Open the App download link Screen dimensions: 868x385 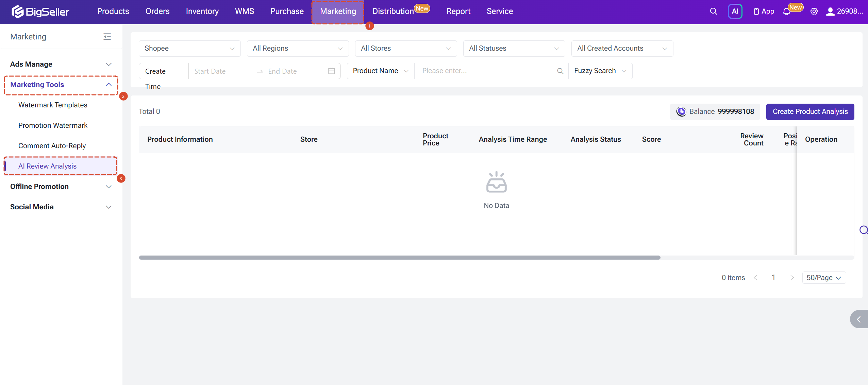click(x=764, y=11)
